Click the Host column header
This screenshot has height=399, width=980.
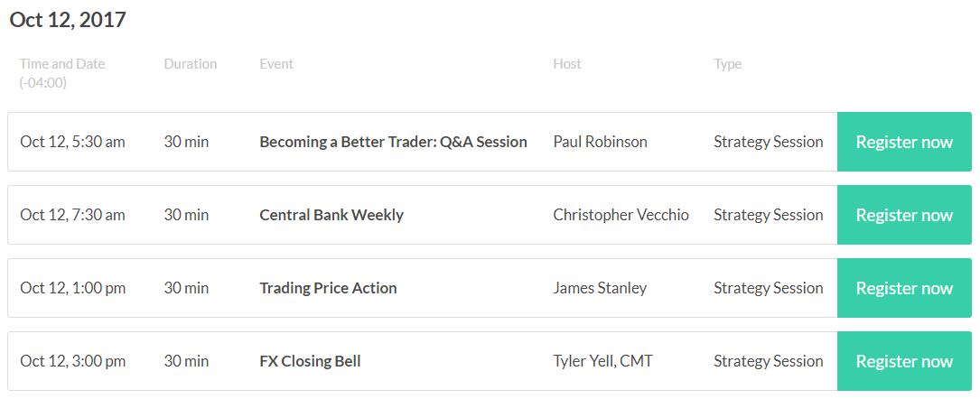(567, 64)
